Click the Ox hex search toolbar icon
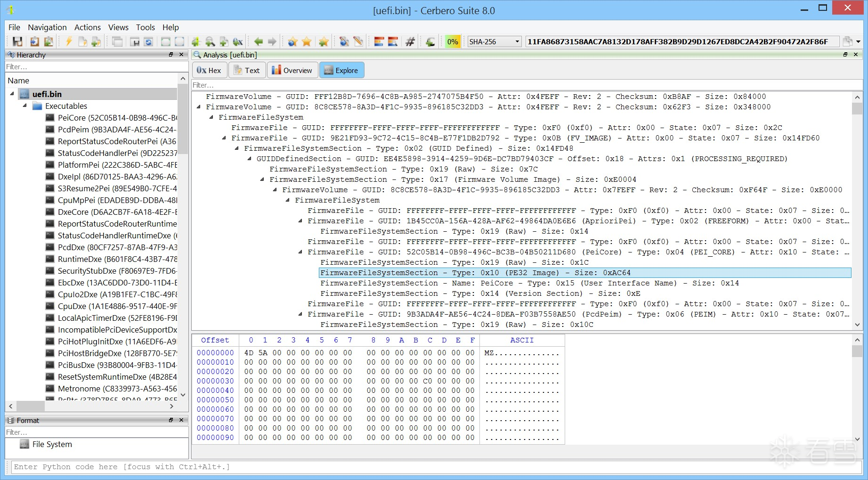The image size is (868, 480). [x=238, y=41]
